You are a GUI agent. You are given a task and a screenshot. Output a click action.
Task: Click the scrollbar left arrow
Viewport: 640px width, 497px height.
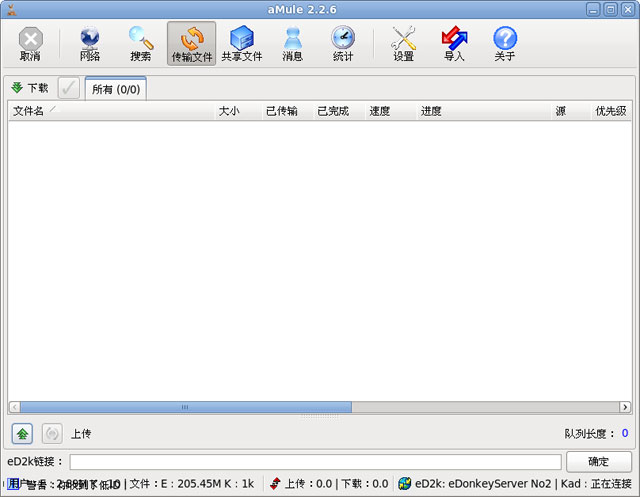15,407
